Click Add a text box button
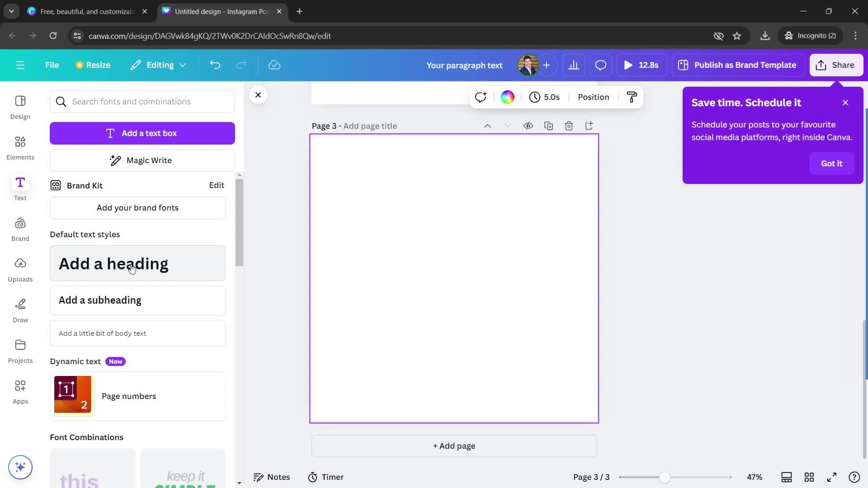The height and width of the screenshot is (488, 868). 142,133
